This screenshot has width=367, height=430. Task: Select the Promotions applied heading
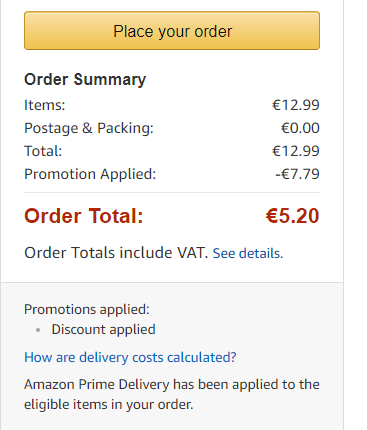pos(87,310)
